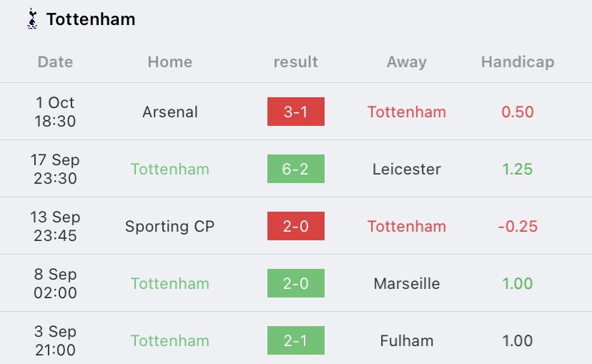Open the green 2-1 result badge
This screenshot has width=592, height=364.
click(x=295, y=340)
